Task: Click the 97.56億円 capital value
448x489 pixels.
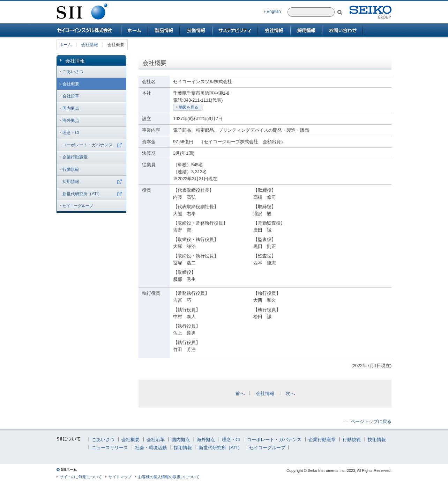Action: pyautogui.click(x=183, y=142)
